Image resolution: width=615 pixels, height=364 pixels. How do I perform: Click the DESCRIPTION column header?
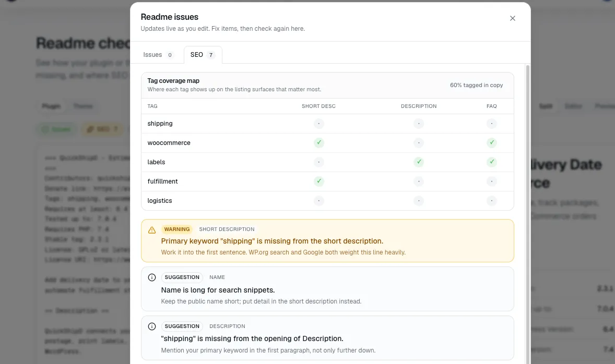tap(419, 106)
